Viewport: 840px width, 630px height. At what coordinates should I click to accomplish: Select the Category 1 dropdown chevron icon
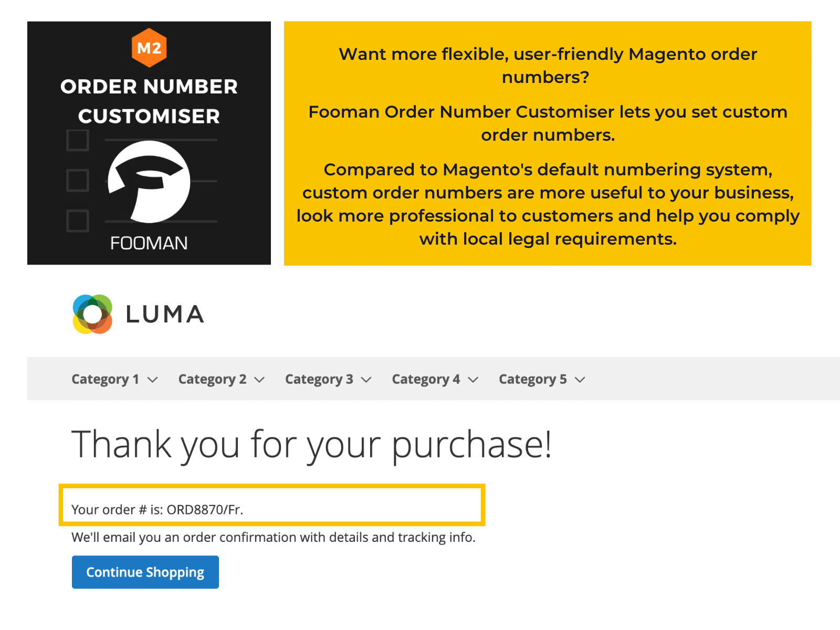[x=153, y=379]
